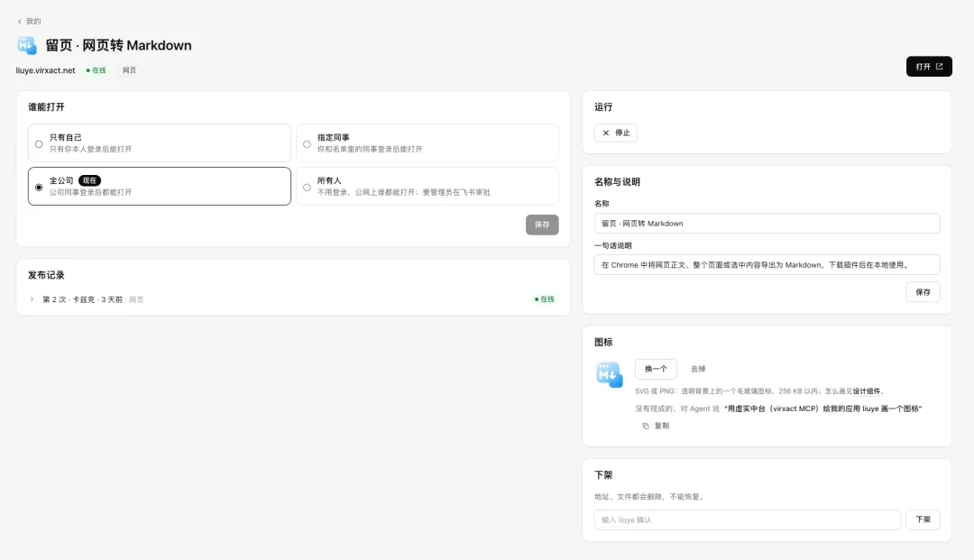Expand the 第 2 次 publish record
Image resolution: width=974 pixels, height=560 pixels.
point(32,299)
